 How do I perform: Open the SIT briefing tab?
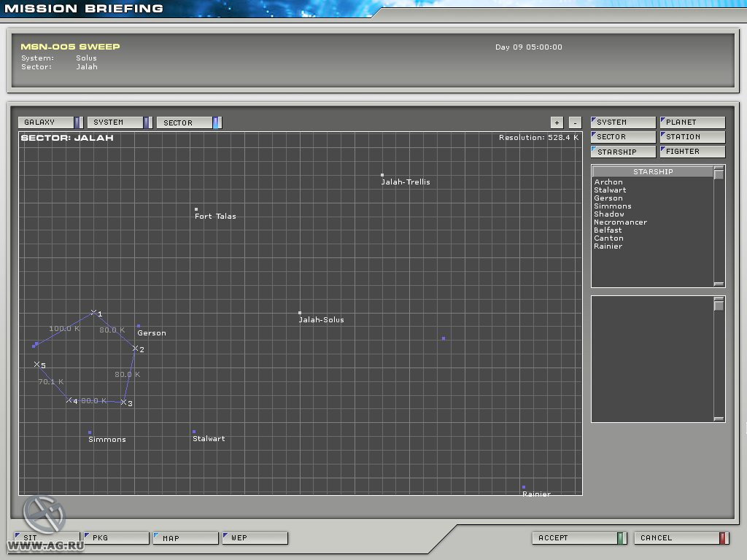[x=47, y=538]
